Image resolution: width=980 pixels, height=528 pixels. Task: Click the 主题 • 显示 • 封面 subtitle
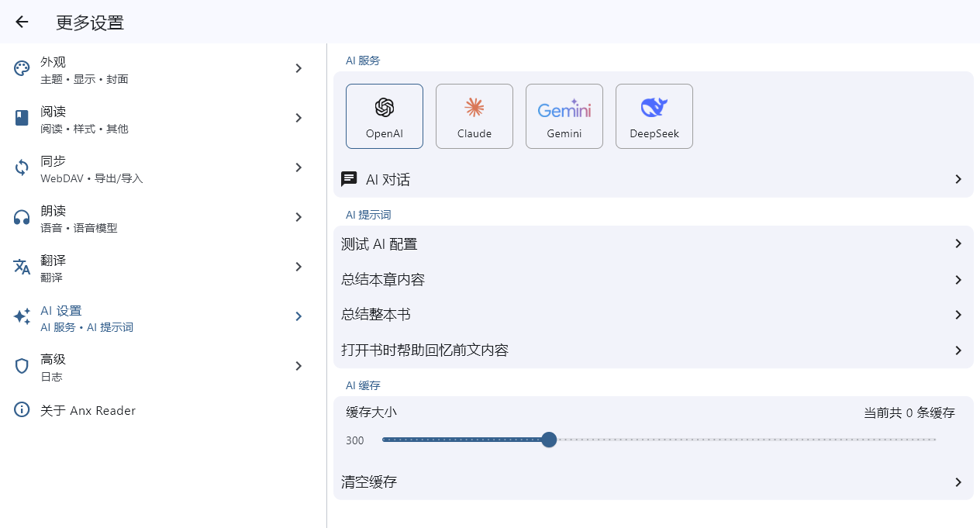click(85, 79)
